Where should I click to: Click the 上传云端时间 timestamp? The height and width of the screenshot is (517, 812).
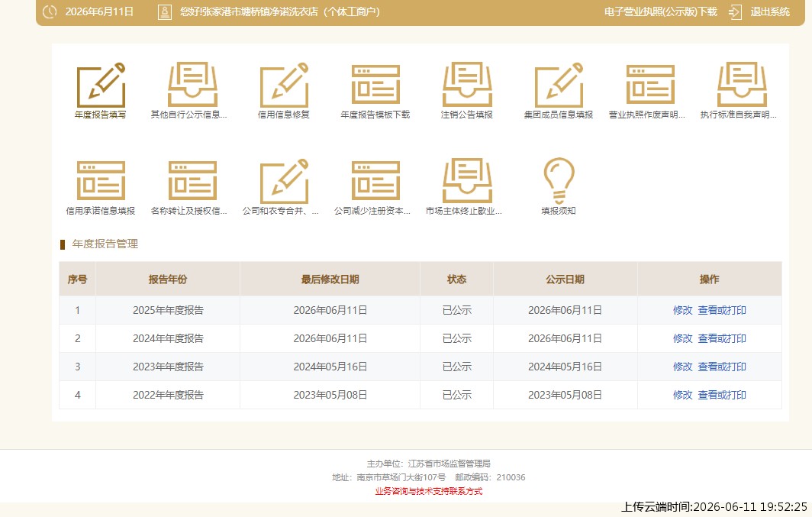tap(714, 506)
